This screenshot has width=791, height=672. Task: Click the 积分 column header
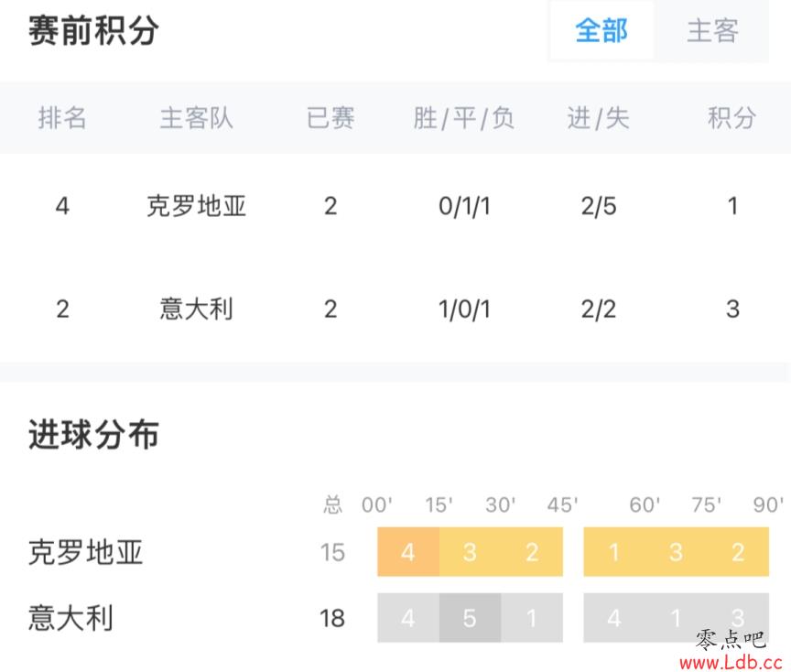click(731, 118)
